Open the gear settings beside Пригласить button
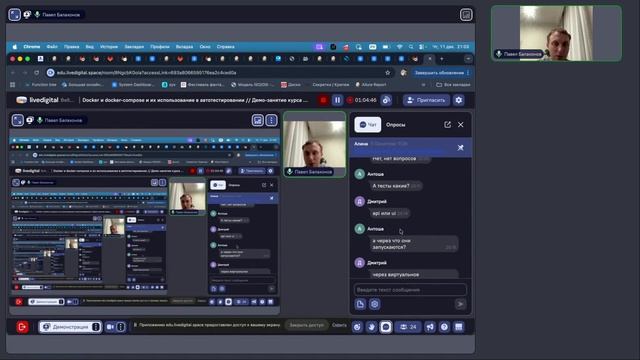The height and width of the screenshot is (360, 640). click(x=459, y=100)
